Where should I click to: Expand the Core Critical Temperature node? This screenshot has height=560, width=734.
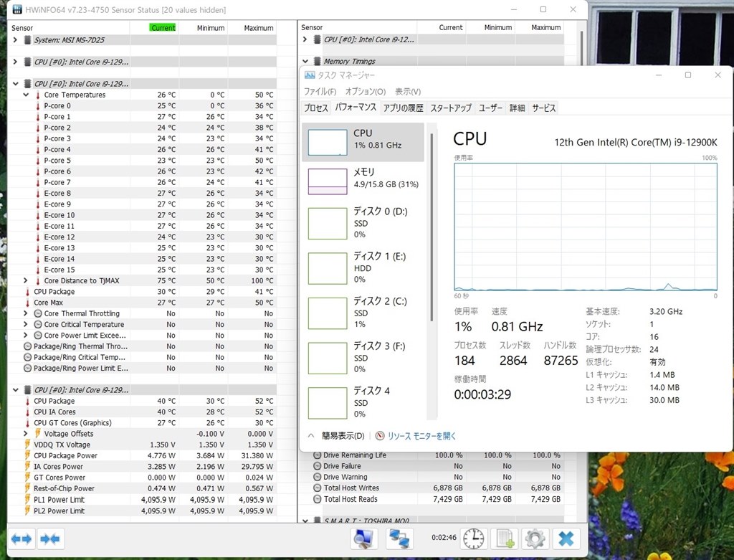coord(27,324)
